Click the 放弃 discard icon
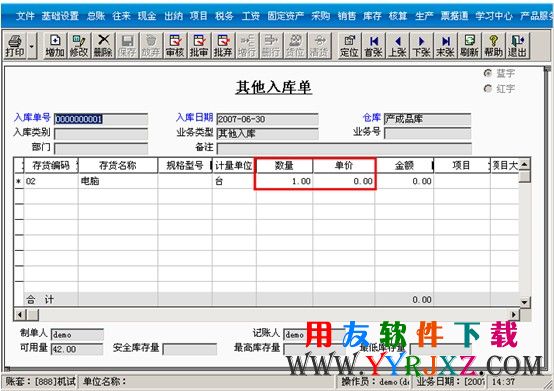 coord(151,46)
